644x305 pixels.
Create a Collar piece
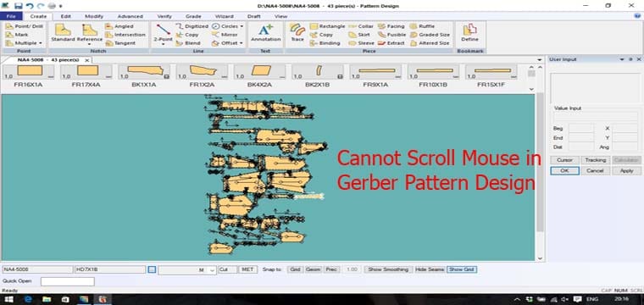[361, 26]
